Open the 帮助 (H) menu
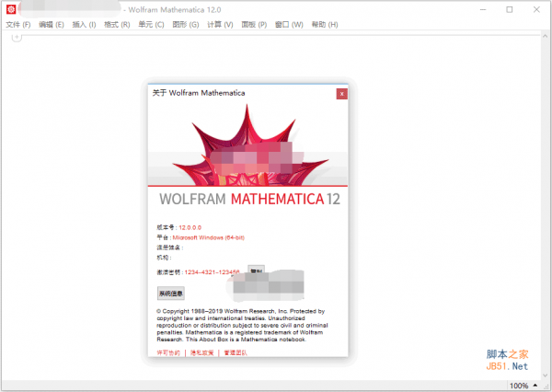Screen dimensions: 552x392 pos(325,24)
